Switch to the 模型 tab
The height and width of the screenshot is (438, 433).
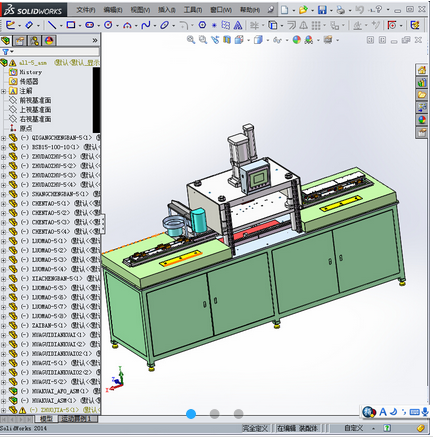[x=46, y=419]
